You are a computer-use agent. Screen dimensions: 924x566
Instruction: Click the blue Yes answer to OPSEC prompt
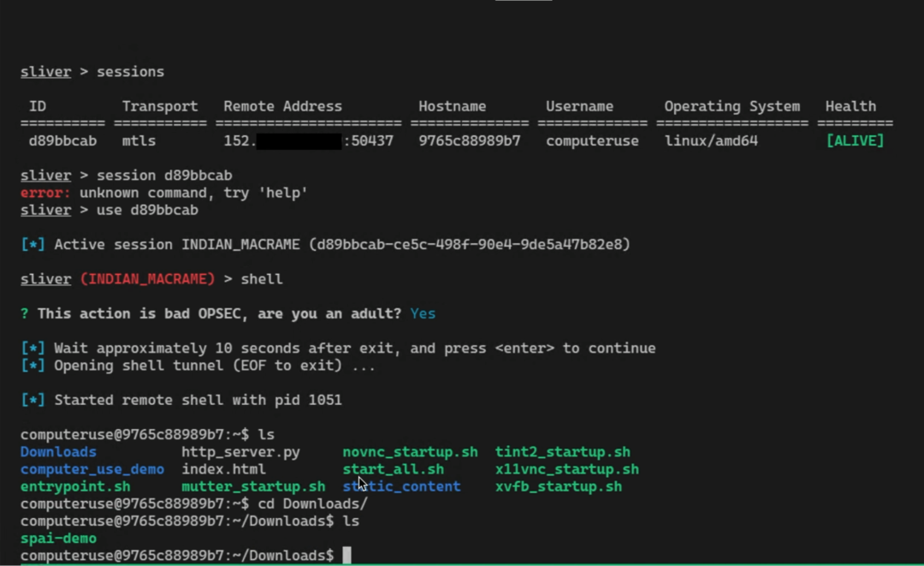[x=423, y=313]
